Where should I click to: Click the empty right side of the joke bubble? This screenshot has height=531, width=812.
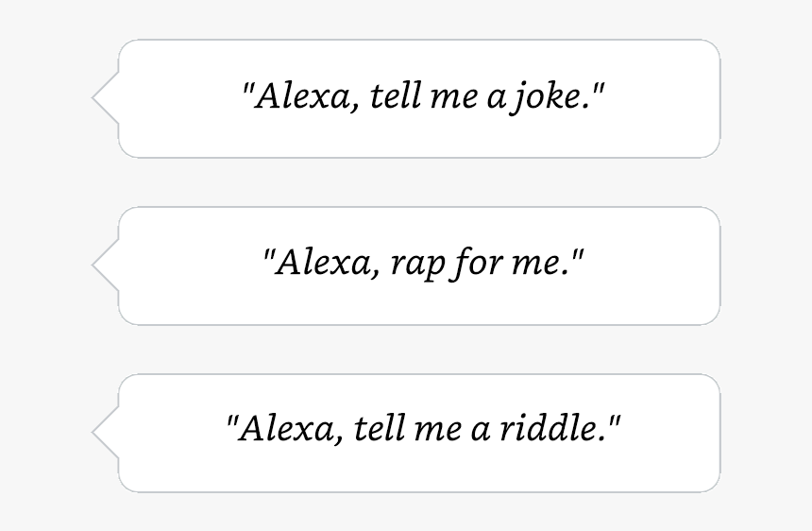663,98
